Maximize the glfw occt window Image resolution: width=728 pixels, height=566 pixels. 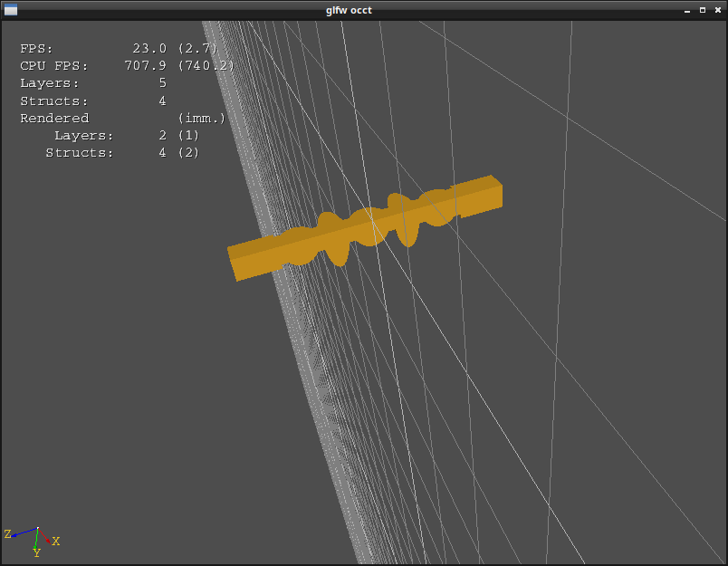[x=702, y=10]
